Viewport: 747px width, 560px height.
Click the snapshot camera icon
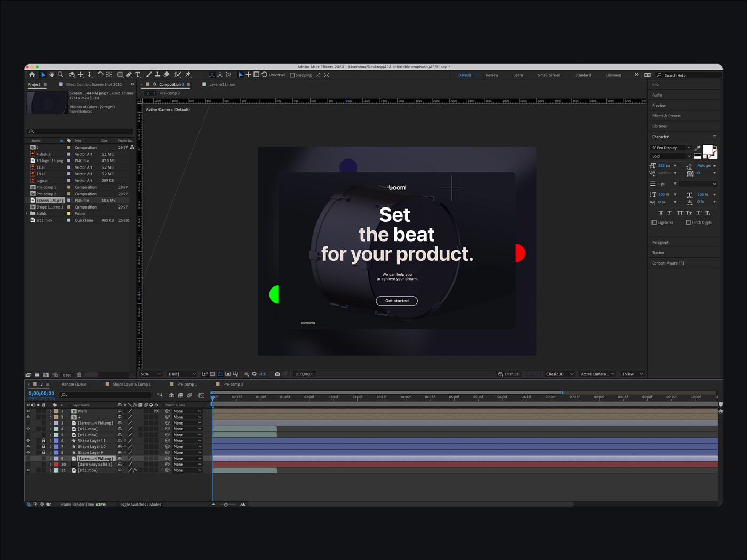tap(277, 374)
